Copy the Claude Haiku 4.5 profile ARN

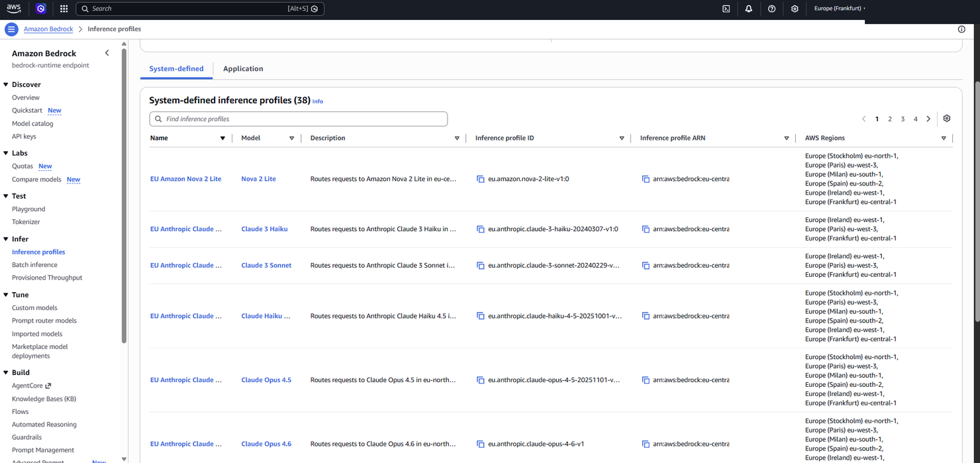pos(646,316)
